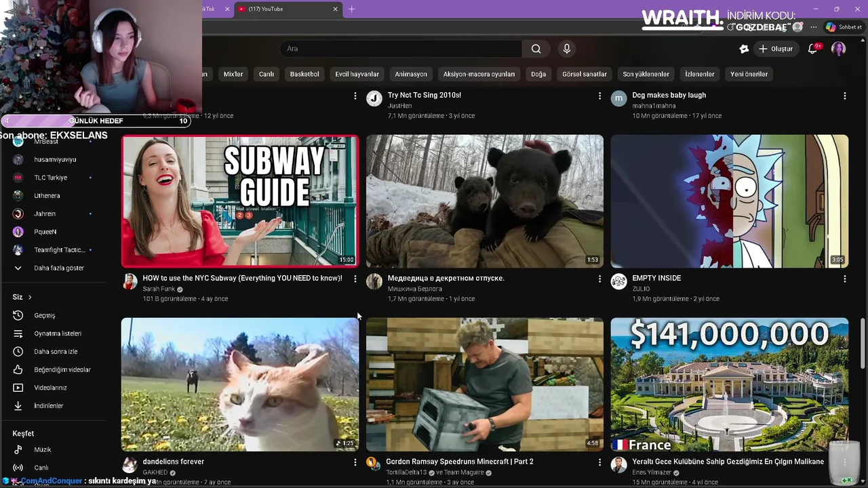Open Enes Yılmazer channel name link

pyautogui.click(x=652, y=472)
